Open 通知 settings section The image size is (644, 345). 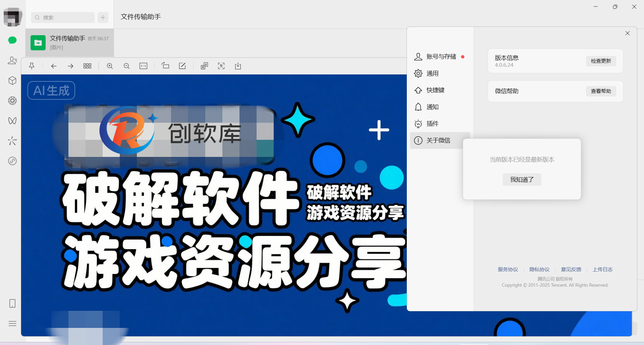(x=440, y=107)
